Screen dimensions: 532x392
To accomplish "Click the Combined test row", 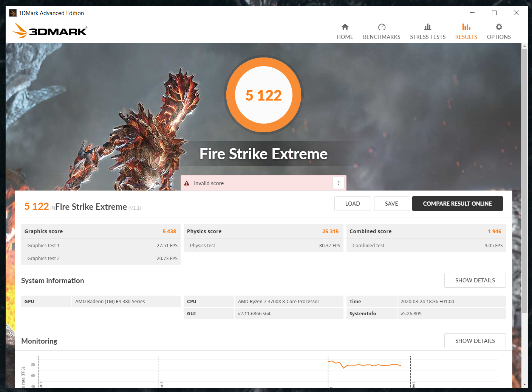I will tap(426, 245).
